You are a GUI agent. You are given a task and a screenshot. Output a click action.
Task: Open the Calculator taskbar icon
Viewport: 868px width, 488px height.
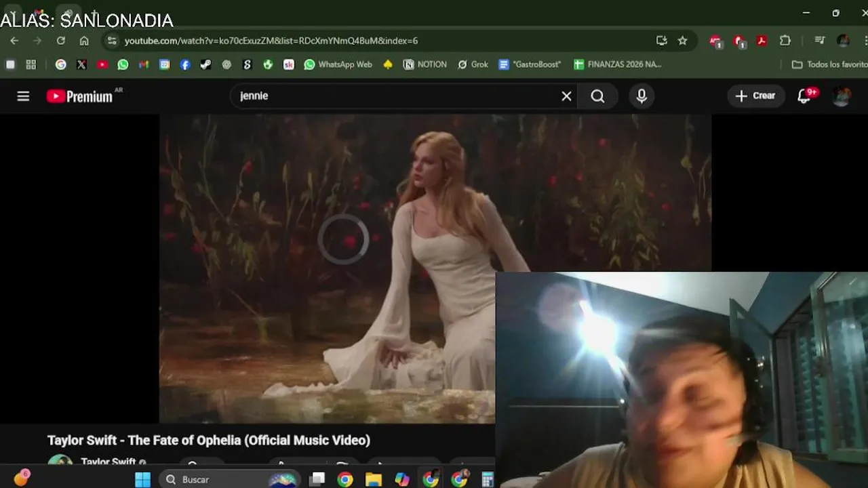click(x=488, y=479)
